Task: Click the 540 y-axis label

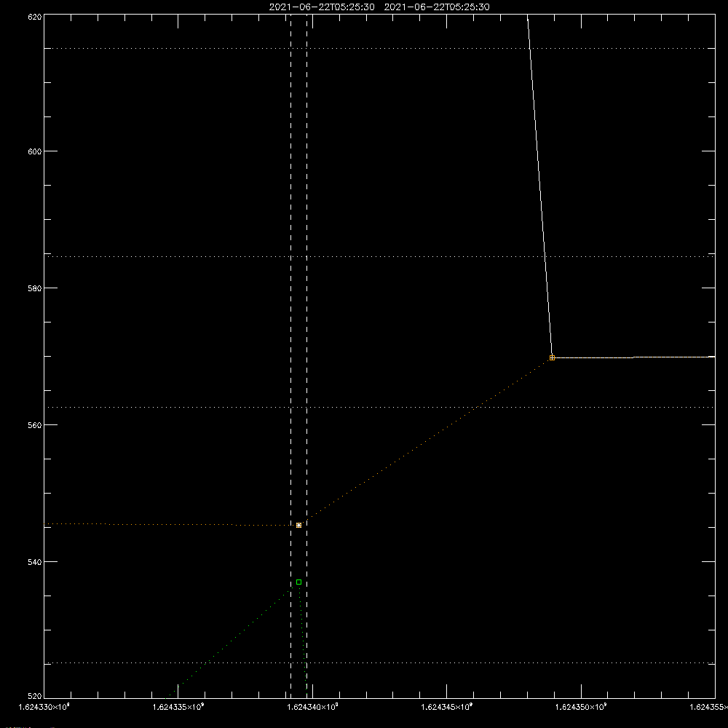Action: pos(35,562)
